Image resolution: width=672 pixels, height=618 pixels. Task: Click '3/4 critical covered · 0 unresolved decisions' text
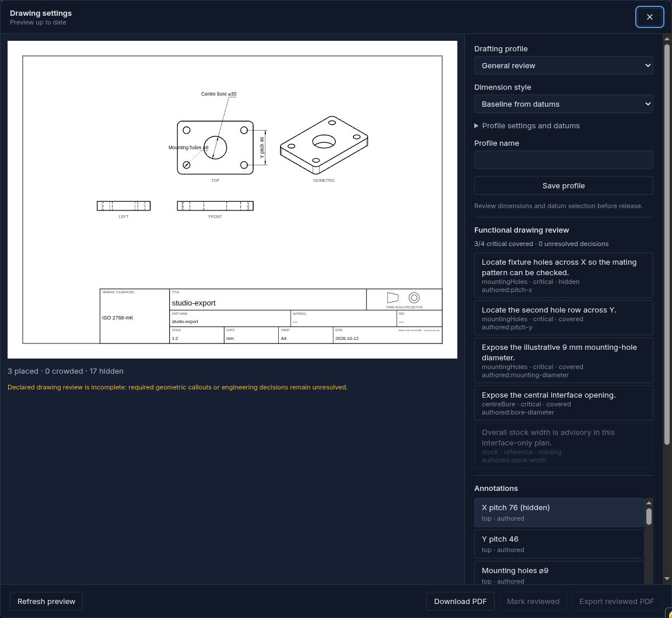pos(541,244)
